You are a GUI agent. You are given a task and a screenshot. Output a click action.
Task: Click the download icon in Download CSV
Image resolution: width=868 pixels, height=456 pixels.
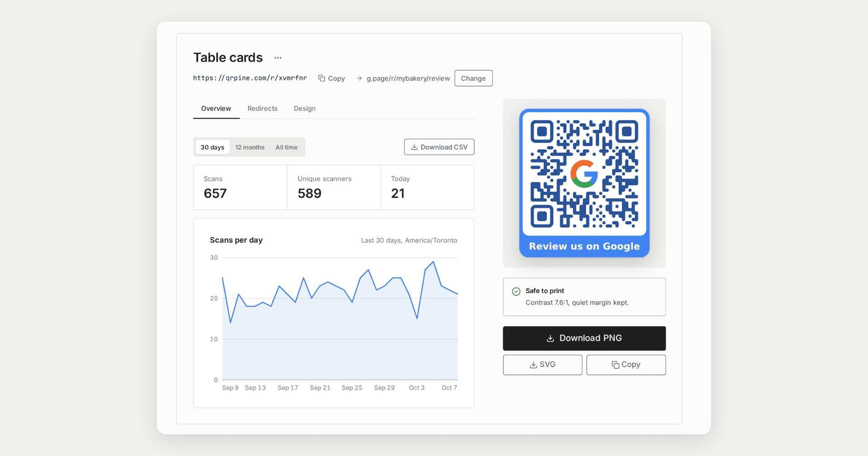tap(414, 147)
